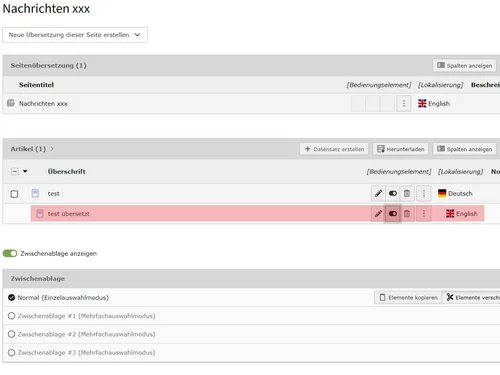This screenshot has height=375, width=500.
Task: Open the three-dot menu in the Nachrichten xxx translation row
Action: [404, 104]
